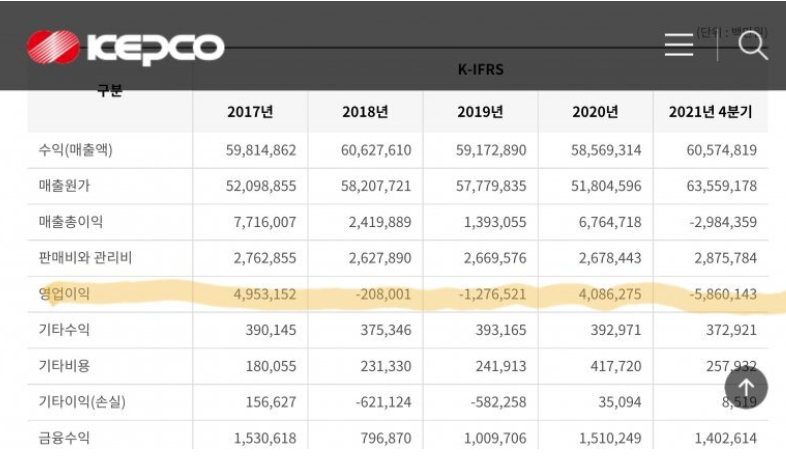The width and height of the screenshot is (786, 465).
Task: Click the operating loss -208,001
Action: (383, 295)
